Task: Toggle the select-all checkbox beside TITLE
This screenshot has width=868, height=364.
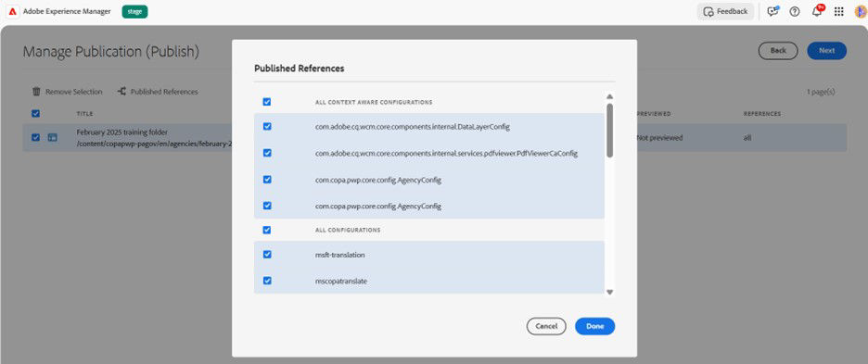Action: coord(35,113)
